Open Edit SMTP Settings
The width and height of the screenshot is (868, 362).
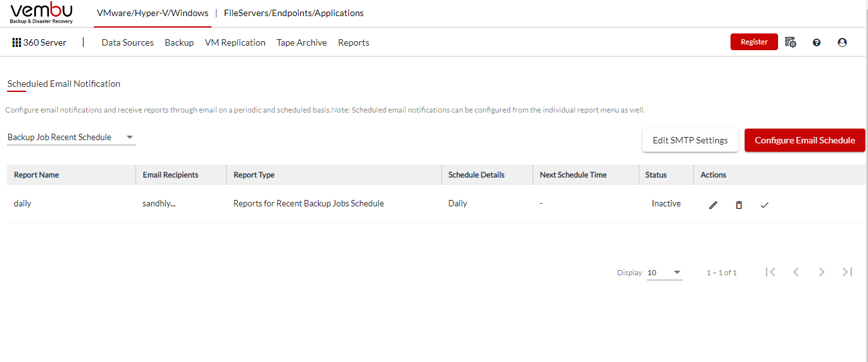pyautogui.click(x=690, y=140)
